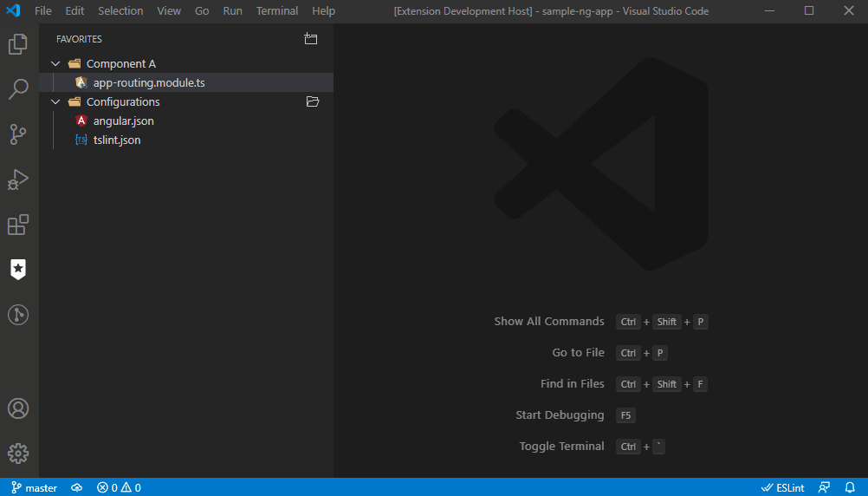
Task: Open the Manage gear icon
Action: (17, 454)
